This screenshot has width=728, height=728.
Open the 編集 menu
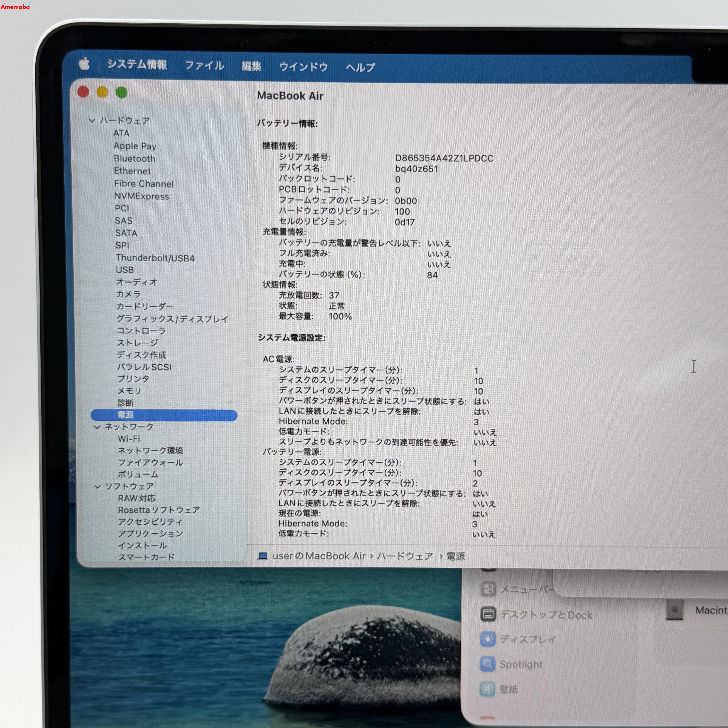(251, 66)
